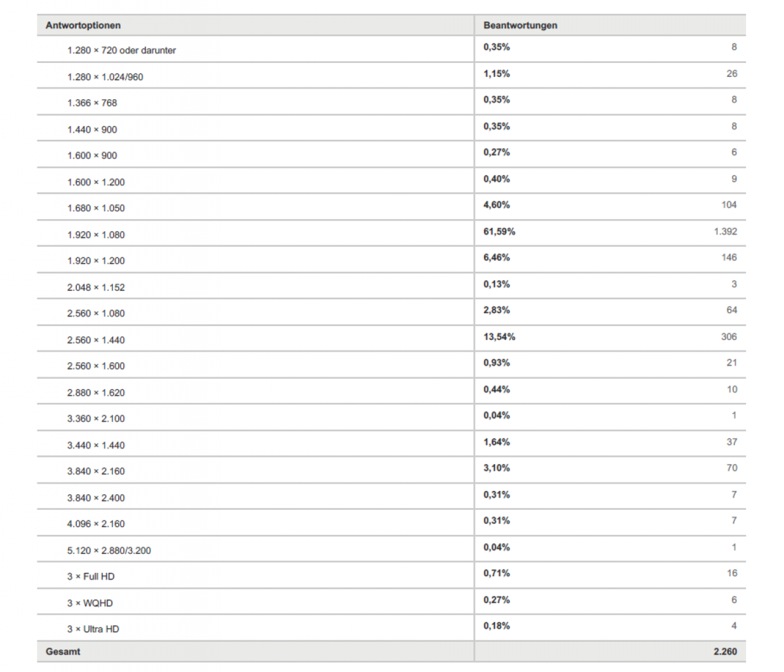The height and width of the screenshot is (672, 784).
Task: Click the count 70
Action: [732, 468]
